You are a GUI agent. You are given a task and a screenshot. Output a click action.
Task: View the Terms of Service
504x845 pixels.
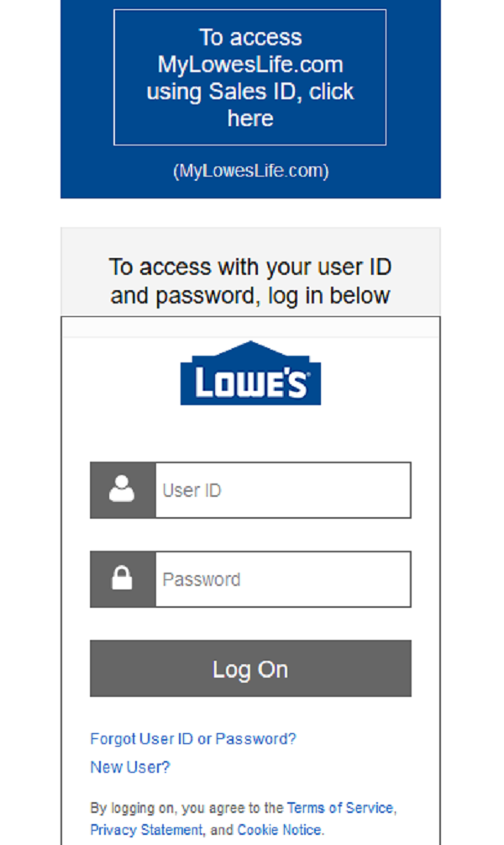340,807
